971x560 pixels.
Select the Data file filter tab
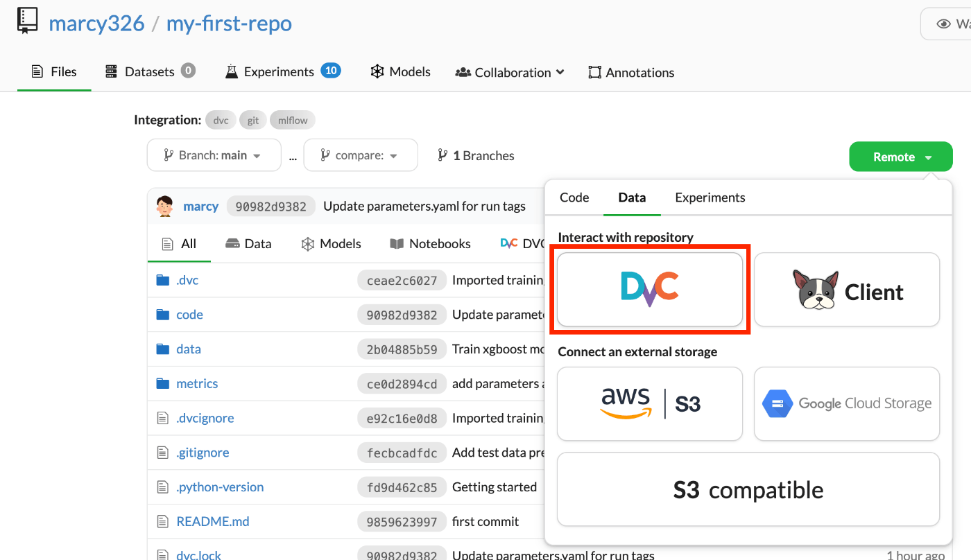[248, 243]
